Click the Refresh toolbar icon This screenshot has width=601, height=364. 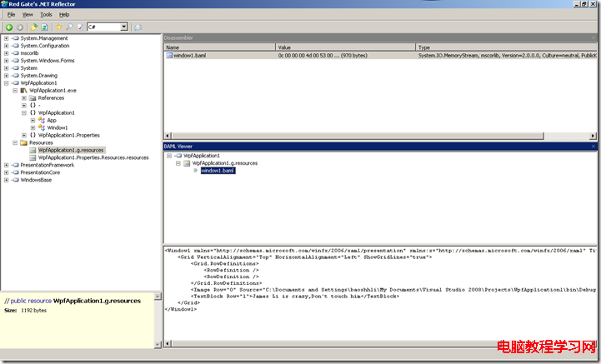44,27
